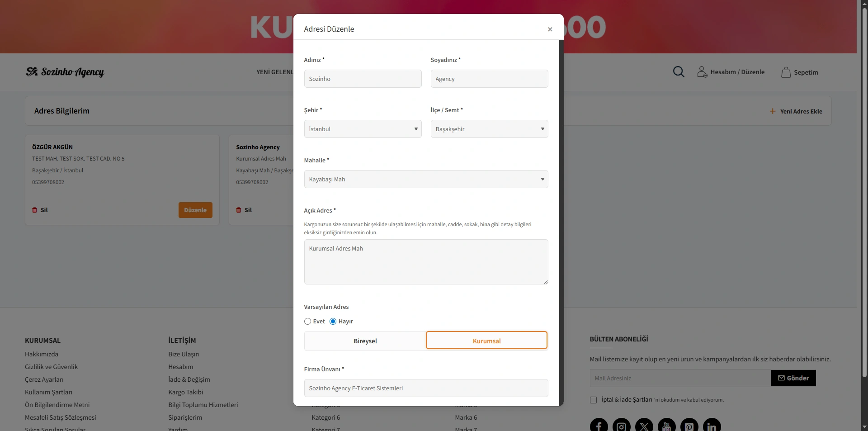
Task: Switch to the Bireysel tab
Action: click(x=365, y=341)
